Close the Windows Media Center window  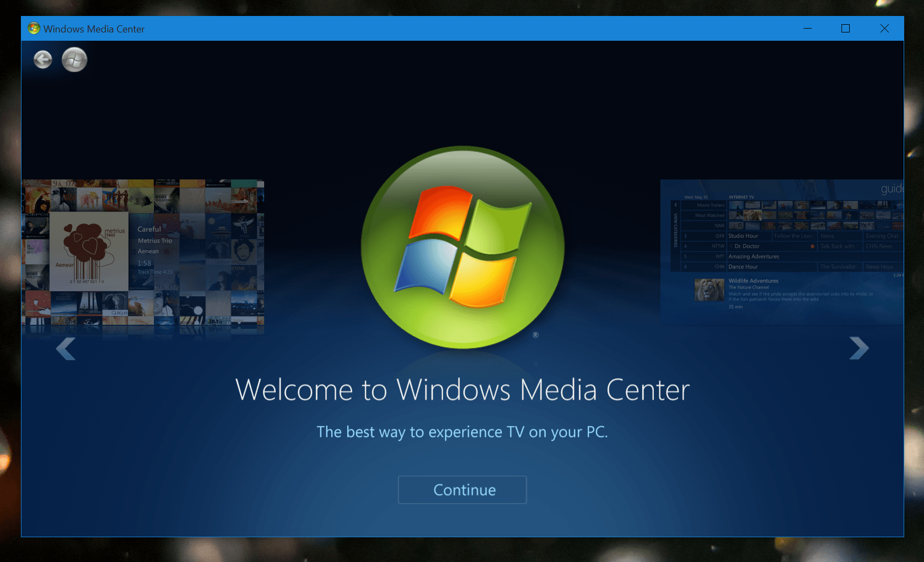(884, 29)
